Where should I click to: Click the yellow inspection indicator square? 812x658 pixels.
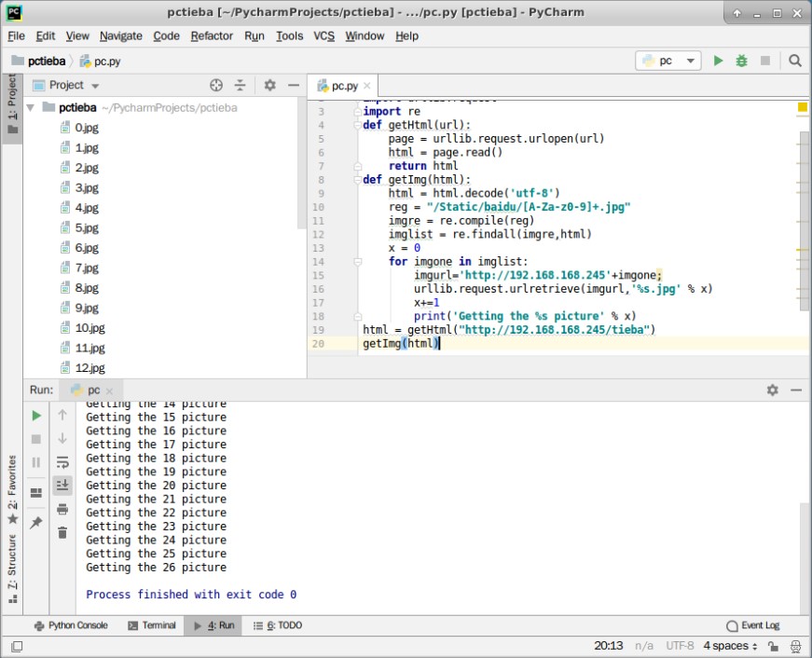(x=802, y=108)
